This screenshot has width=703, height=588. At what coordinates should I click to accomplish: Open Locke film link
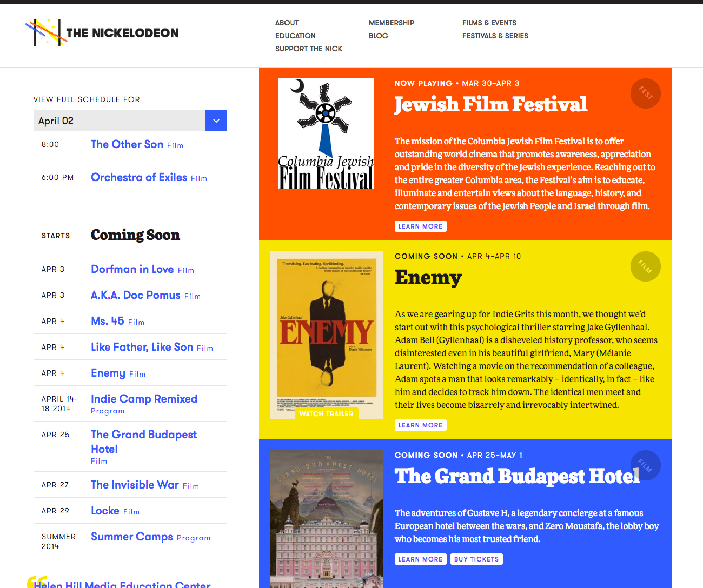click(105, 511)
